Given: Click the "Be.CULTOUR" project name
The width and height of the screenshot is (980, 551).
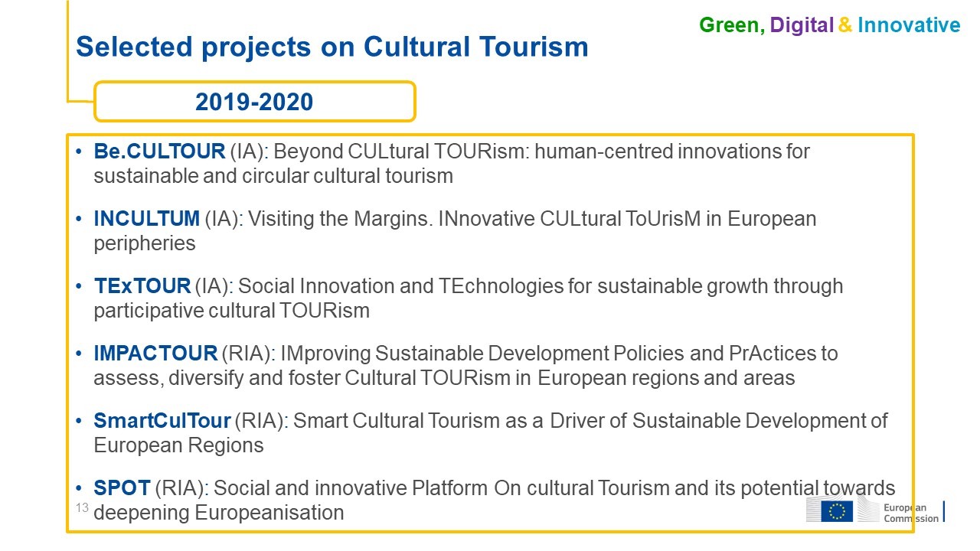Looking at the screenshot, I should point(159,152).
